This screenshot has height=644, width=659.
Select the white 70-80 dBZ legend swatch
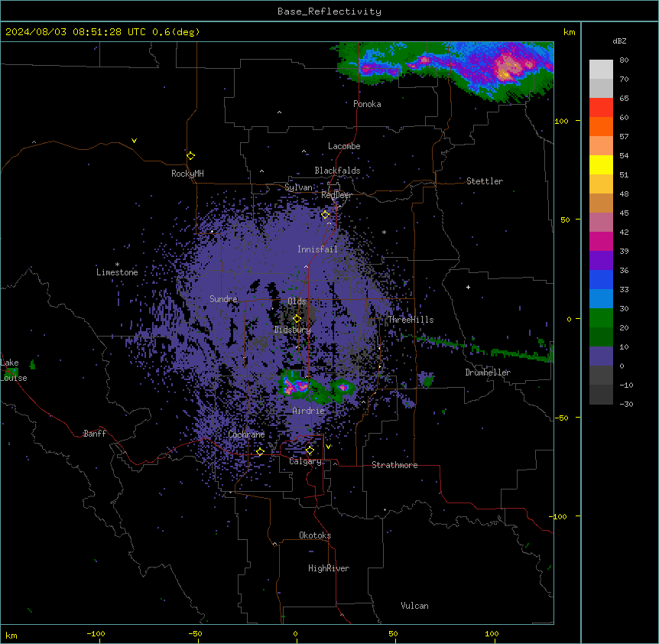click(x=601, y=70)
